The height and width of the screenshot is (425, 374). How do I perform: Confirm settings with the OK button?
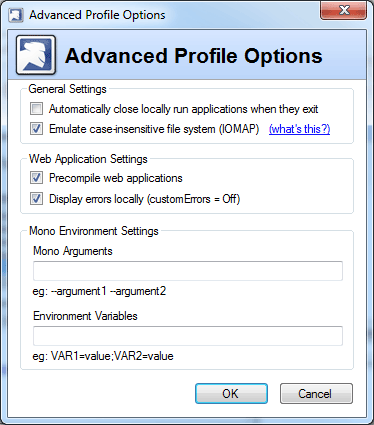coord(231,394)
